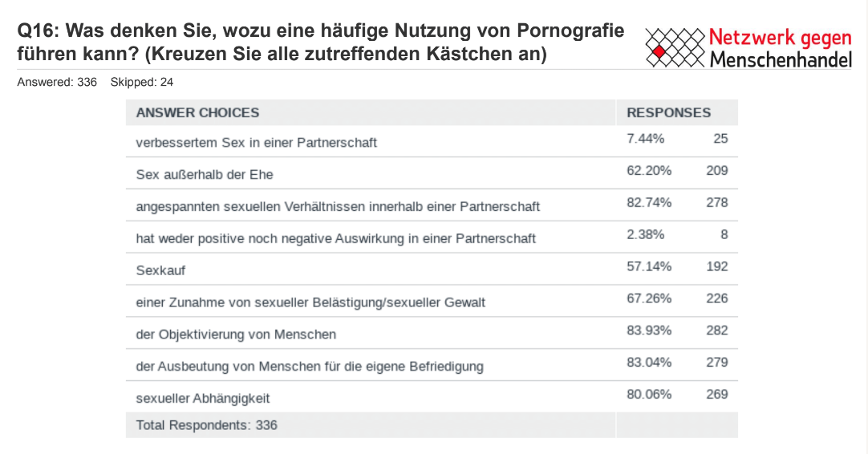
Task: Click the 83.93% response value
Action: [x=648, y=330]
